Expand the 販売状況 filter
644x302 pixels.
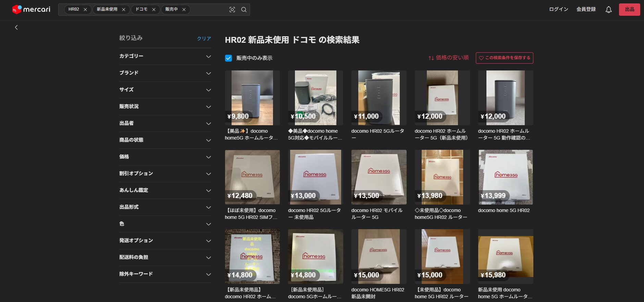tap(165, 106)
